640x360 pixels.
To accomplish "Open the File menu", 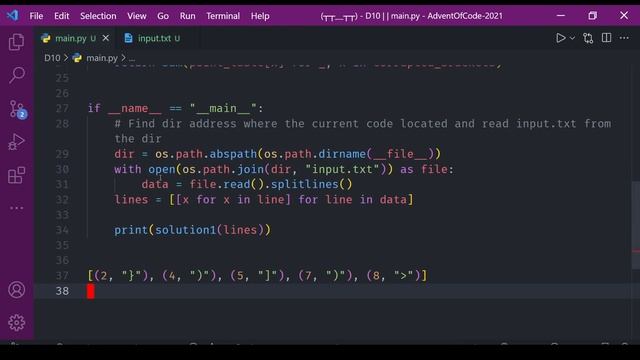I will [x=36, y=16].
